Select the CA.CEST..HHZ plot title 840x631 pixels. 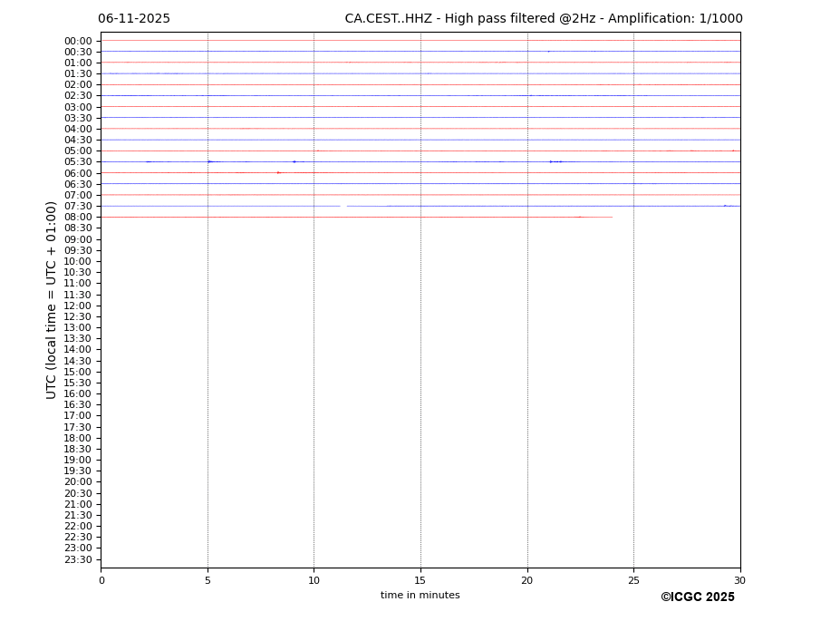click(543, 19)
